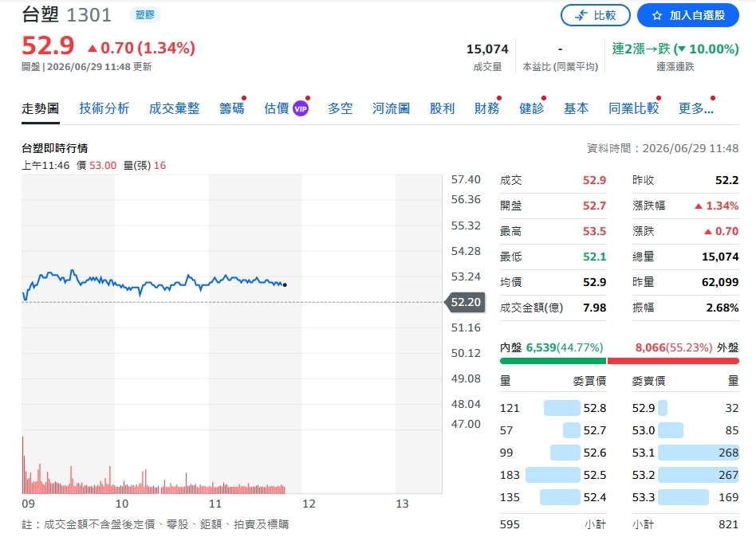
Task: Click the 53.0 ask price
Action: pyautogui.click(x=644, y=430)
